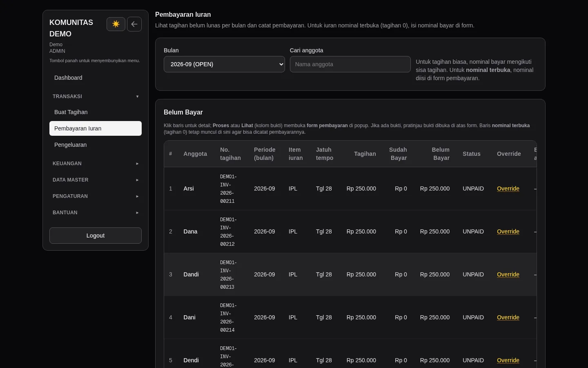Click Override link for Dendi
This screenshot has height=368, width=588.
508,360
